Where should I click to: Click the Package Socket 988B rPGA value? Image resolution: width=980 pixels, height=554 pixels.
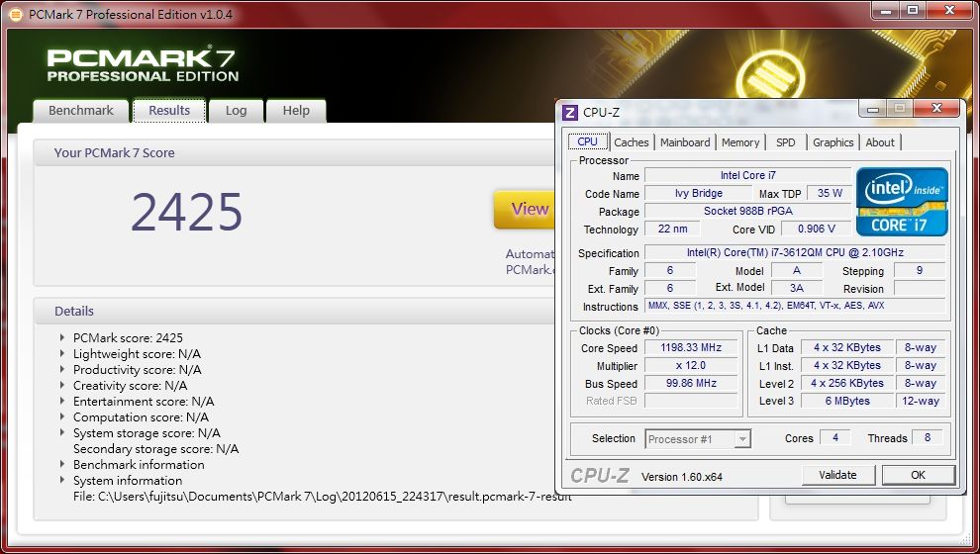[748, 211]
